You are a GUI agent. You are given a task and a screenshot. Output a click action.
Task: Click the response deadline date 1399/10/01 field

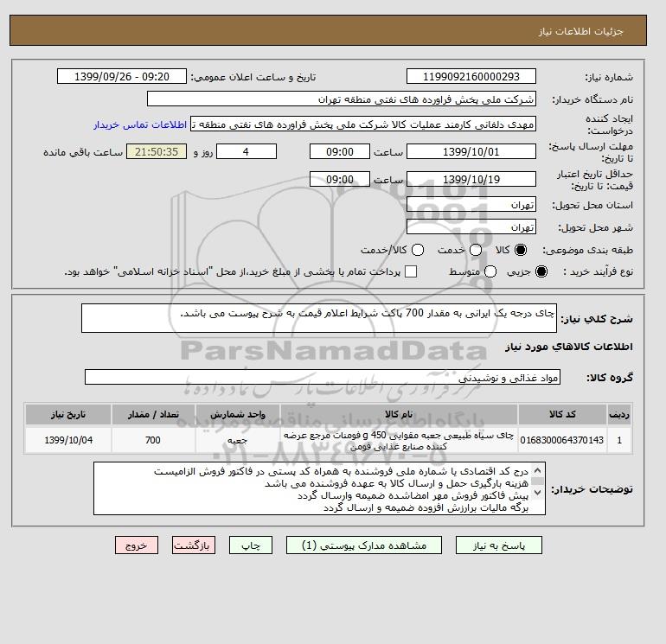tap(471, 151)
